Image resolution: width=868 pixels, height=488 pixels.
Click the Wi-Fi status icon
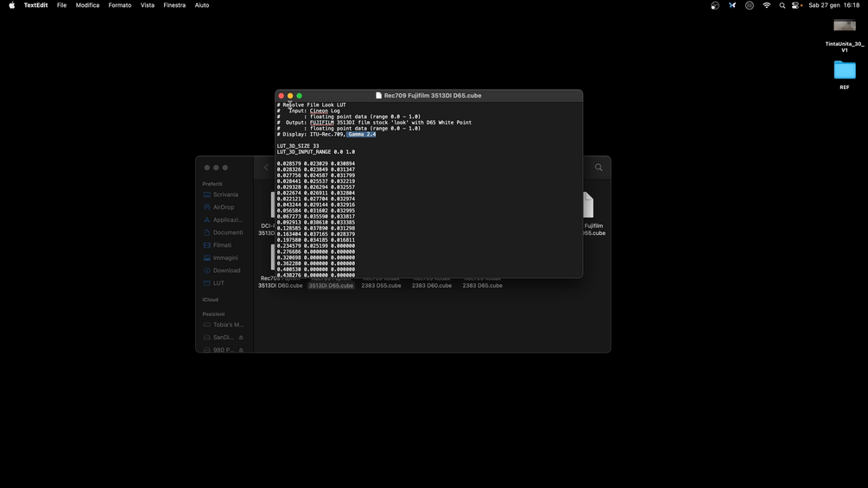pos(766,5)
